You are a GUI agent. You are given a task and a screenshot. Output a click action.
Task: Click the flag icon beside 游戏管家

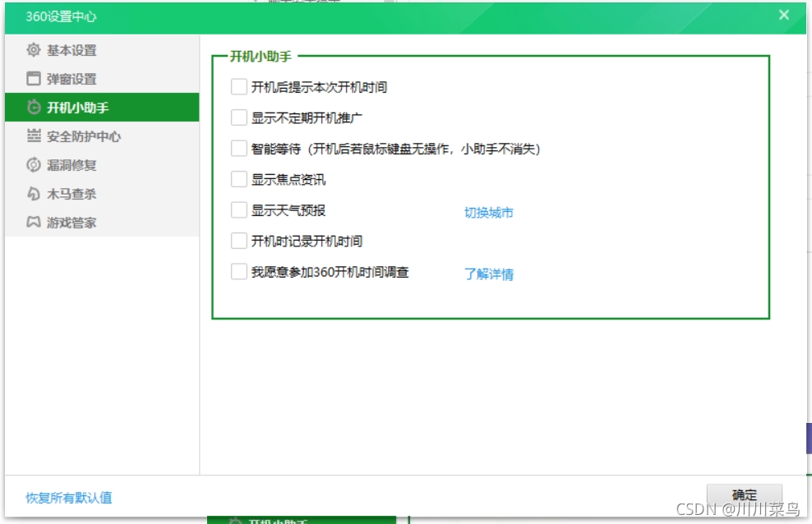pyautogui.click(x=34, y=222)
